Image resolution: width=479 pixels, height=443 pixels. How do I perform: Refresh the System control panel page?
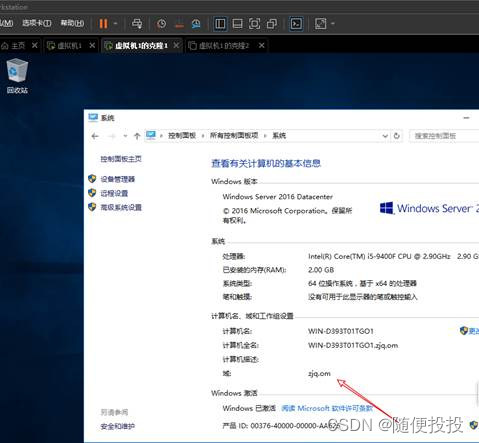point(397,136)
